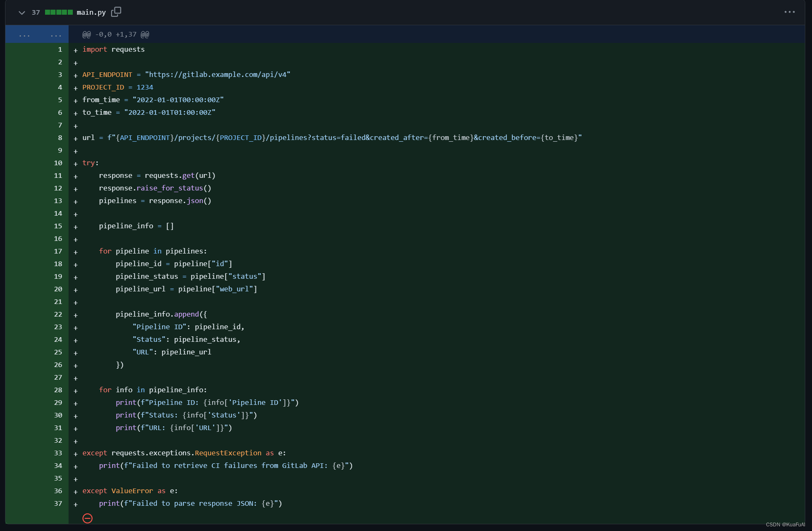Click line number 37 in the gutter
Image resolution: width=812 pixels, height=531 pixels.
pyautogui.click(x=58, y=504)
